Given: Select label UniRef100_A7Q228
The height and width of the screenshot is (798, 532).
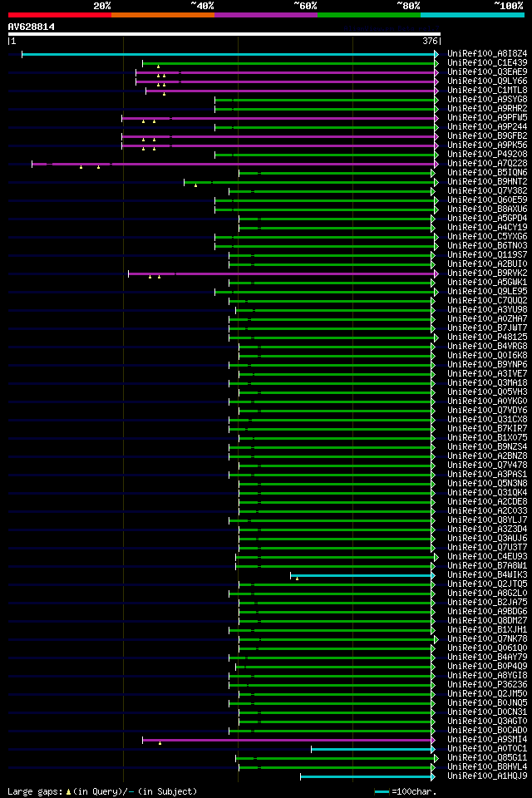Looking at the screenshot, I should (487, 164).
